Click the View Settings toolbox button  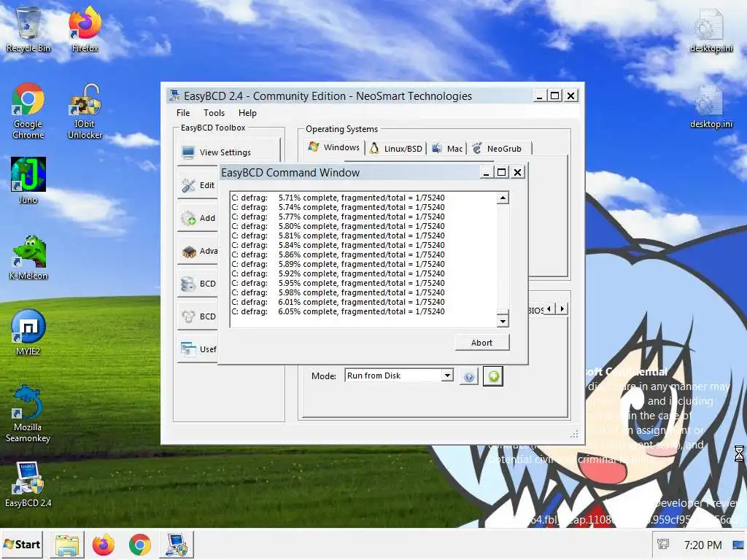[x=228, y=152]
